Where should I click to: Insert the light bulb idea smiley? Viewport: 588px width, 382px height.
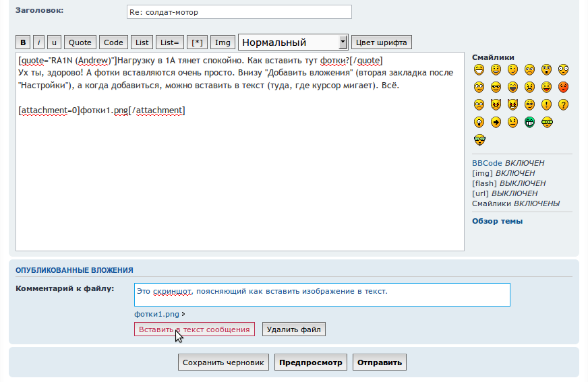(x=479, y=122)
